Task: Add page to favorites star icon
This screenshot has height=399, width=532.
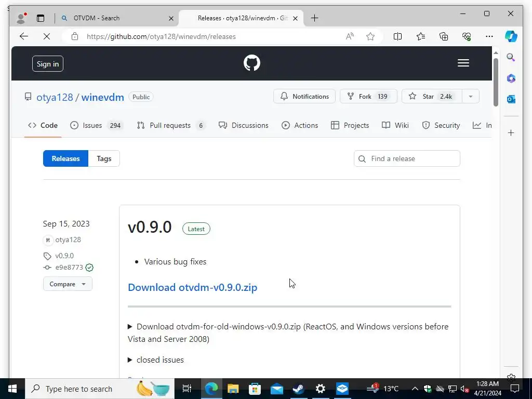Action: click(370, 36)
